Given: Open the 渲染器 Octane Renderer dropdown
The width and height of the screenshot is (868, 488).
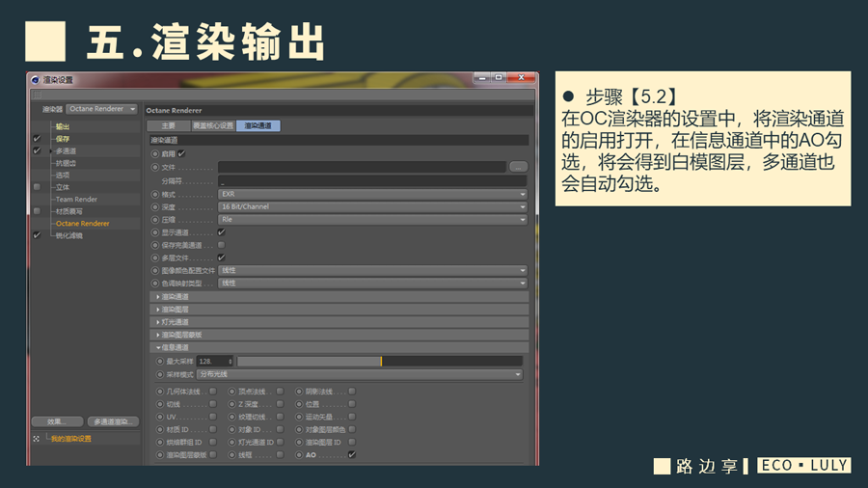Looking at the screenshot, I should click(102, 109).
